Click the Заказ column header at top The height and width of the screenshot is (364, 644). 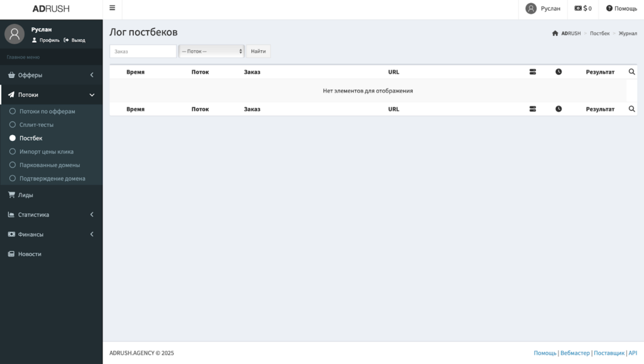(x=252, y=72)
